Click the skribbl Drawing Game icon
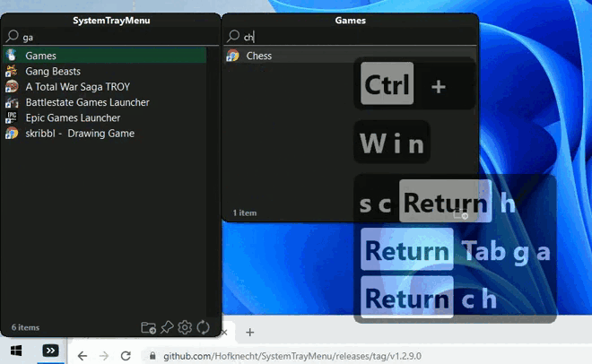 (x=12, y=134)
